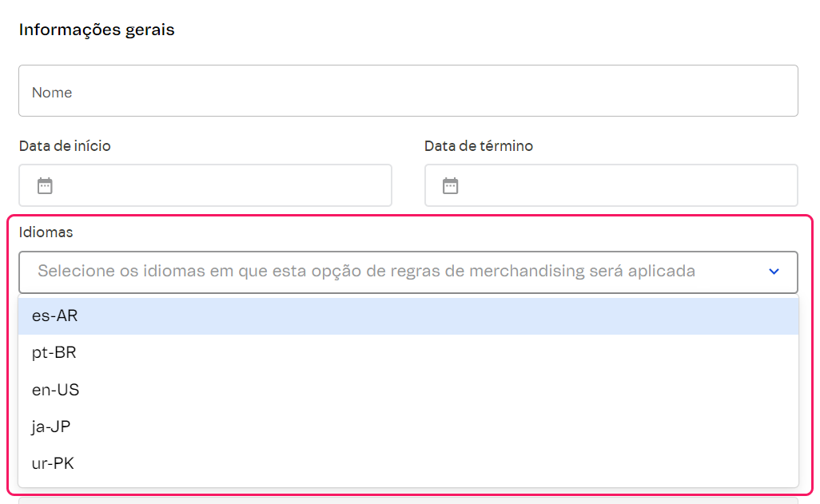Click the Informações gerais heading
Viewport: 820px width, 504px height.
tap(97, 30)
